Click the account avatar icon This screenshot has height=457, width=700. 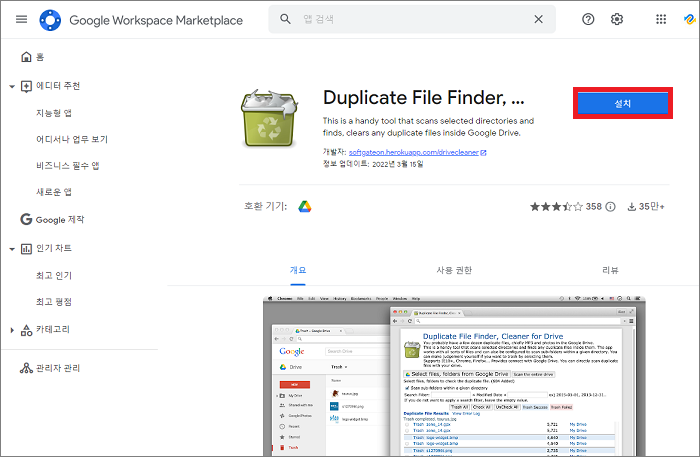(690, 19)
